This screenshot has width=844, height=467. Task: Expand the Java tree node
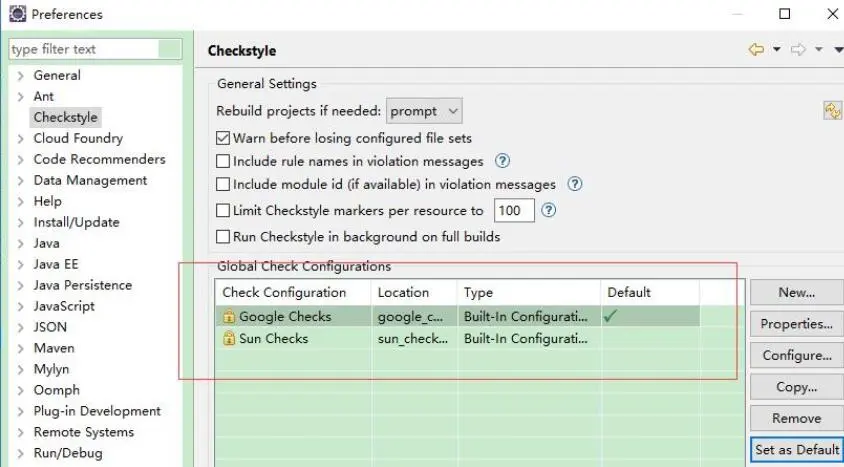pyautogui.click(x=20, y=243)
